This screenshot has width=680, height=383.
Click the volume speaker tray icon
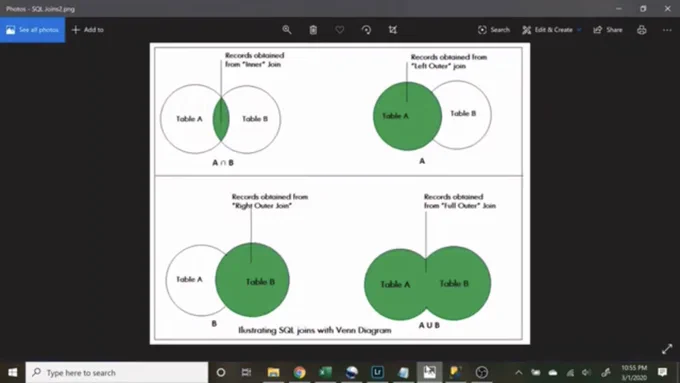click(586, 372)
